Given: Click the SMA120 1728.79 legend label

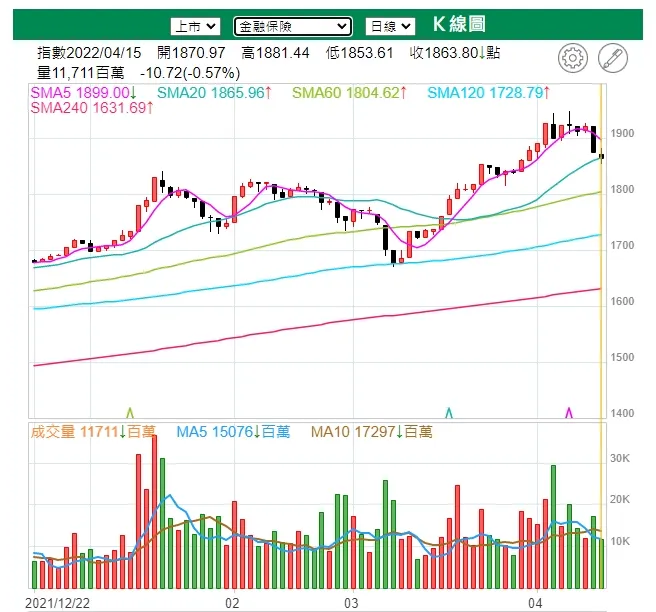Looking at the screenshot, I should point(489,92).
